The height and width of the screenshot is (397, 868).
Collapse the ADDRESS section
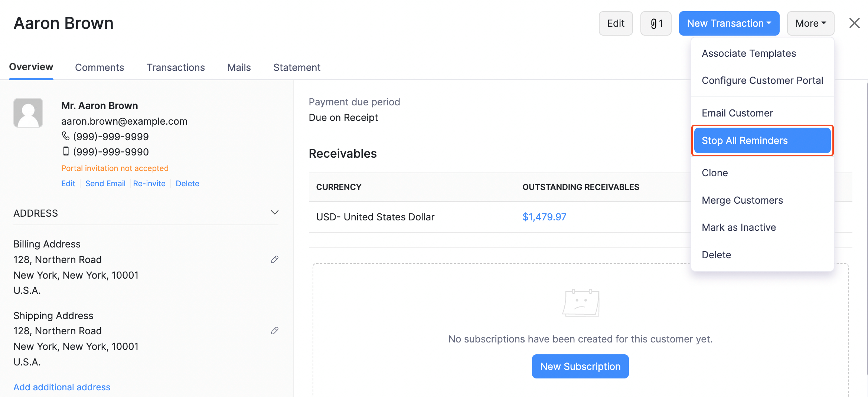pos(274,212)
